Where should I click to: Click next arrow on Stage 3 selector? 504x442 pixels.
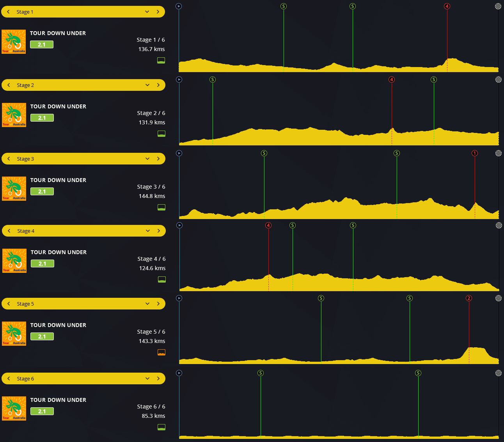click(x=158, y=159)
